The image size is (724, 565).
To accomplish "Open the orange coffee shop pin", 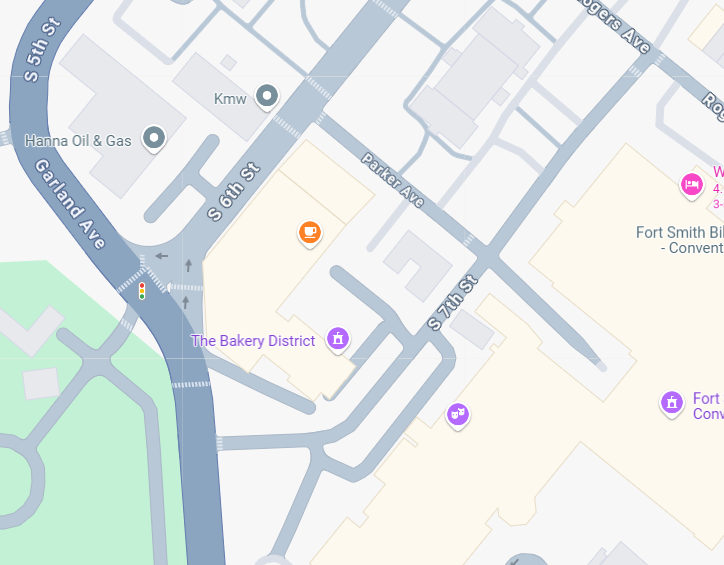I will (x=310, y=234).
